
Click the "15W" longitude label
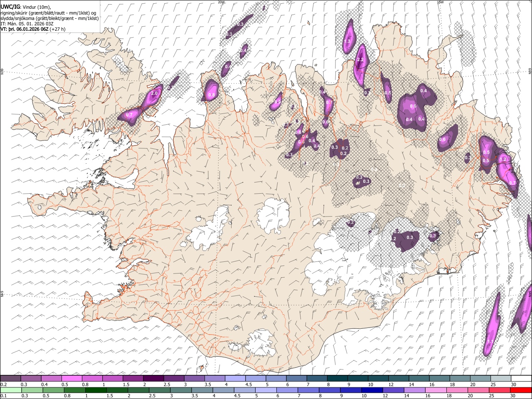[440, 2]
